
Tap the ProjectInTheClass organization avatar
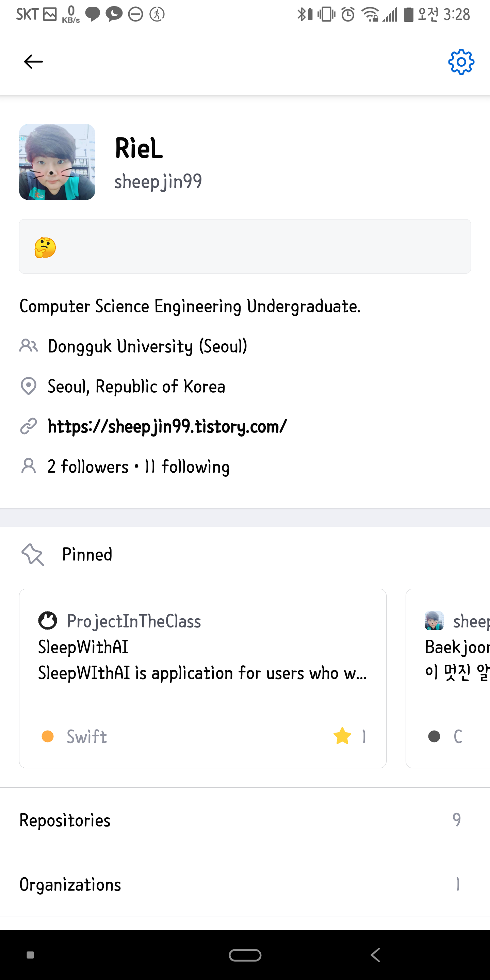(48, 621)
